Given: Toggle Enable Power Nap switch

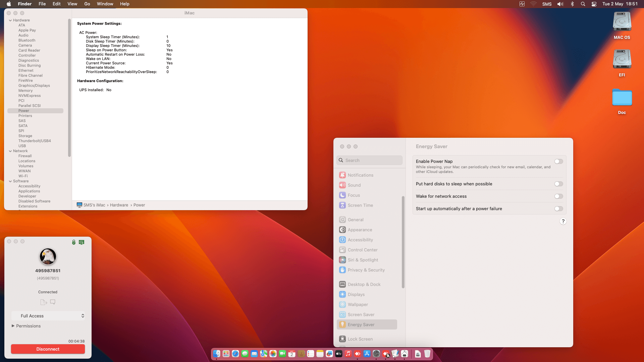Looking at the screenshot, I should 558,162.
